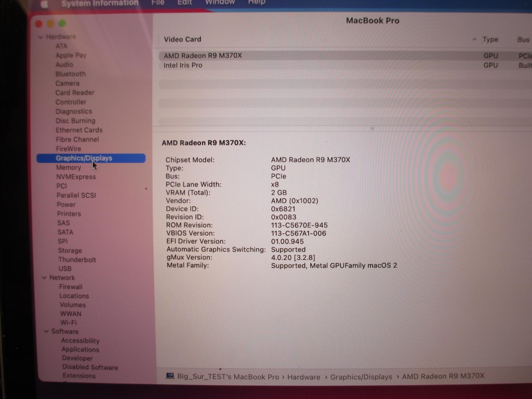Image resolution: width=532 pixels, height=399 pixels.
Task: Select Audio in the sidebar
Action: (64, 64)
